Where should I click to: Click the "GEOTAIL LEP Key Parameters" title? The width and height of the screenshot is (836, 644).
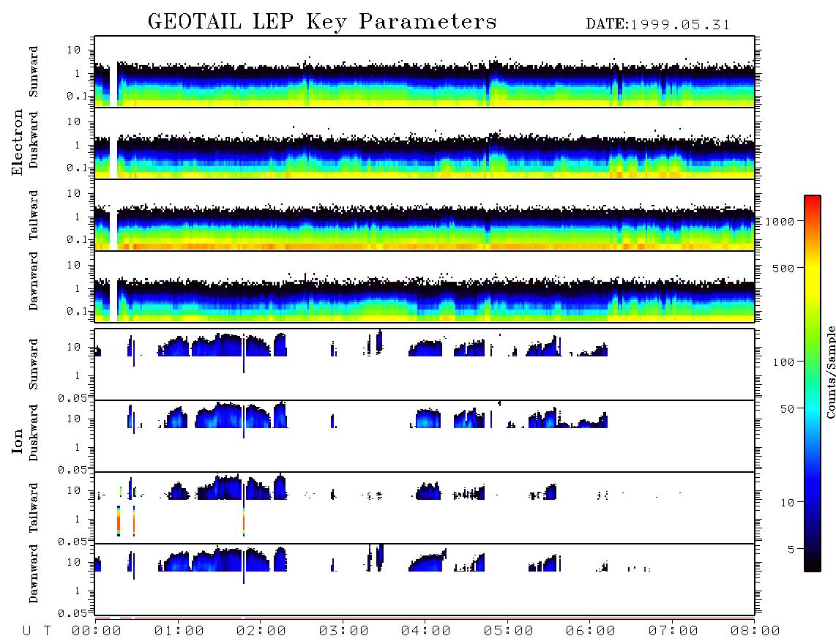tap(322, 22)
